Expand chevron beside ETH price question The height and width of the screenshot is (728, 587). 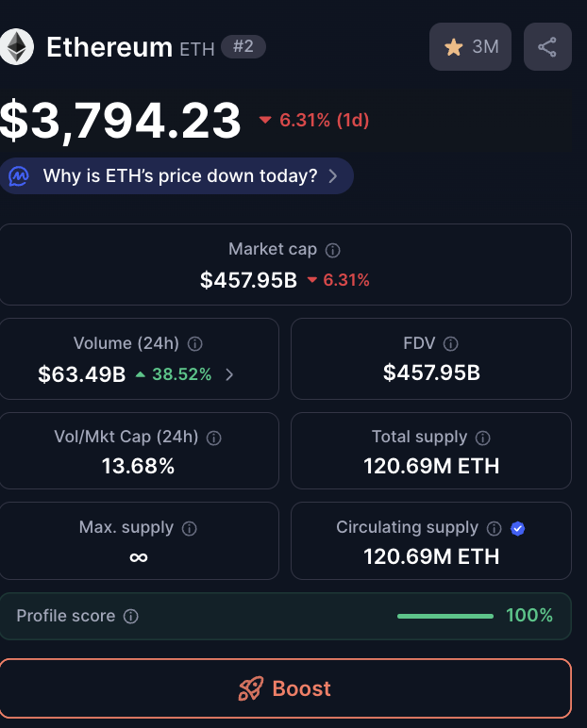(x=333, y=176)
